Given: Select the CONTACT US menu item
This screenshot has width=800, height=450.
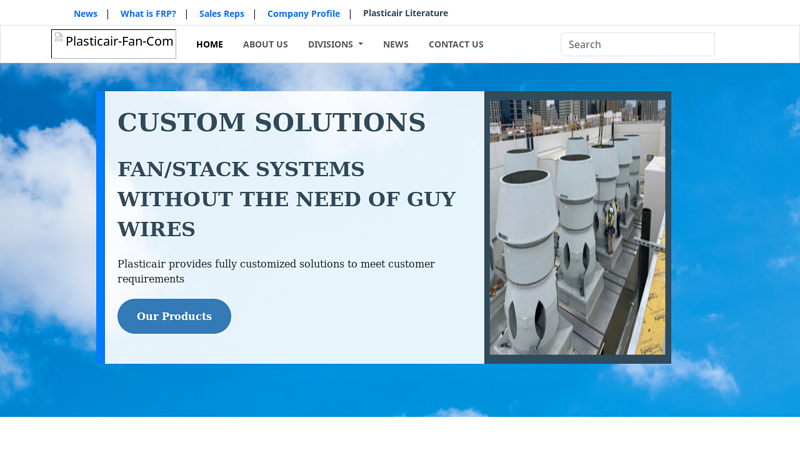Looking at the screenshot, I should click(x=456, y=44).
